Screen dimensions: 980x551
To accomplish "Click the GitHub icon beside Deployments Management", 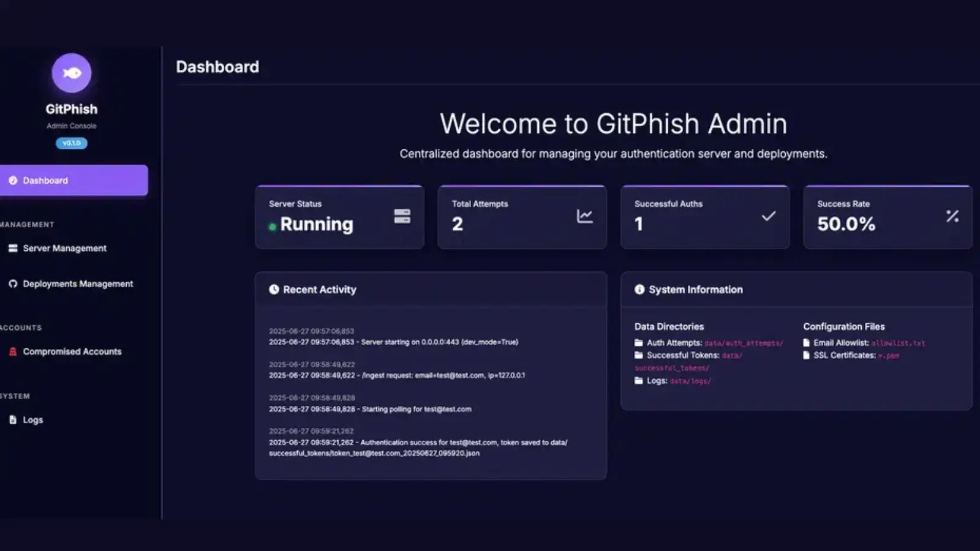I will [x=12, y=283].
